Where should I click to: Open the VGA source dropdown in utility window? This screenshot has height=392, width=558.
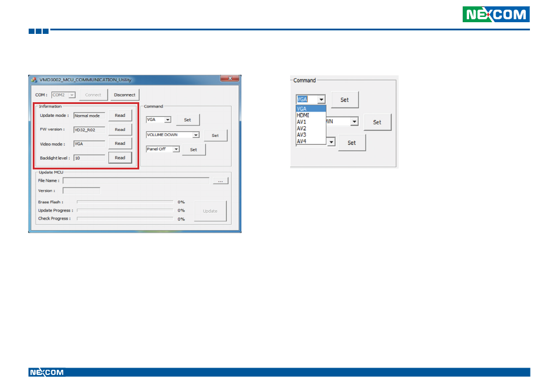click(x=168, y=120)
